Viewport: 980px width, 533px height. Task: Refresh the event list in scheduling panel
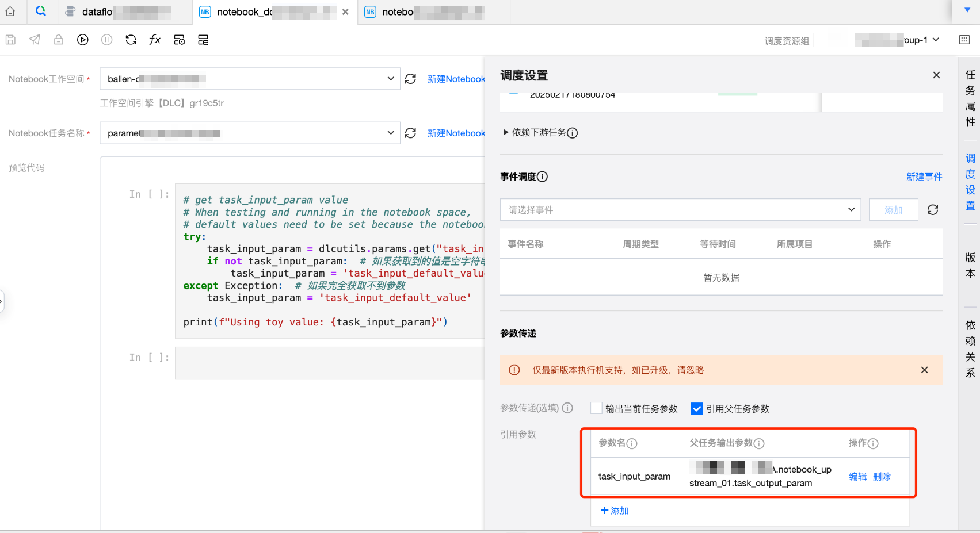tap(933, 210)
